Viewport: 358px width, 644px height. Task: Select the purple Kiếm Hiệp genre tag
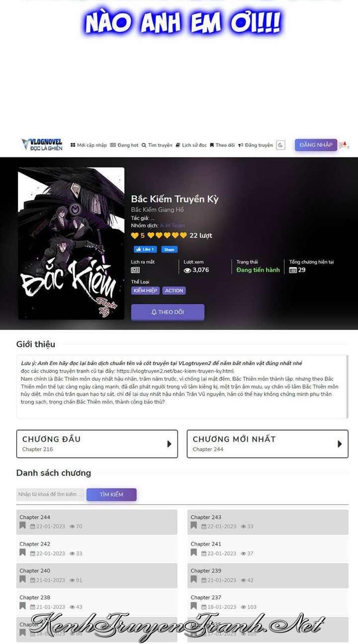click(x=145, y=290)
